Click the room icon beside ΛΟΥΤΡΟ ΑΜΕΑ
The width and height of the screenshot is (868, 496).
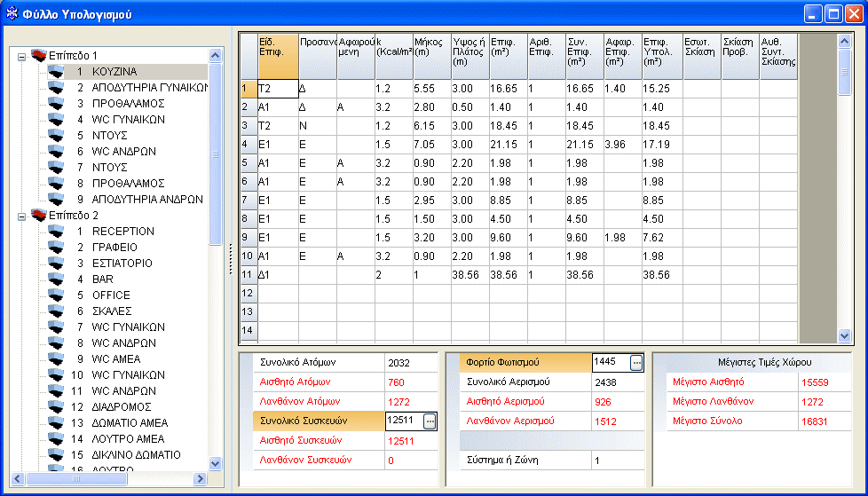(x=55, y=439)
